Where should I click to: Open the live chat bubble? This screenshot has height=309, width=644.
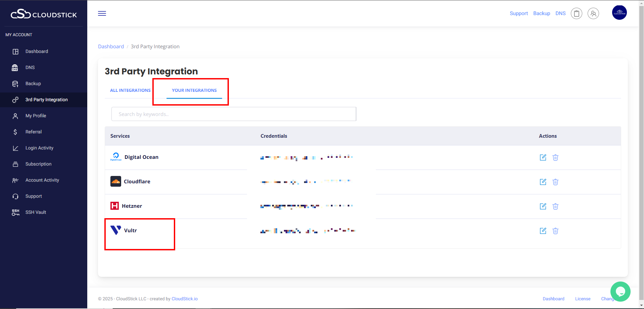click(x=620, y=291)
